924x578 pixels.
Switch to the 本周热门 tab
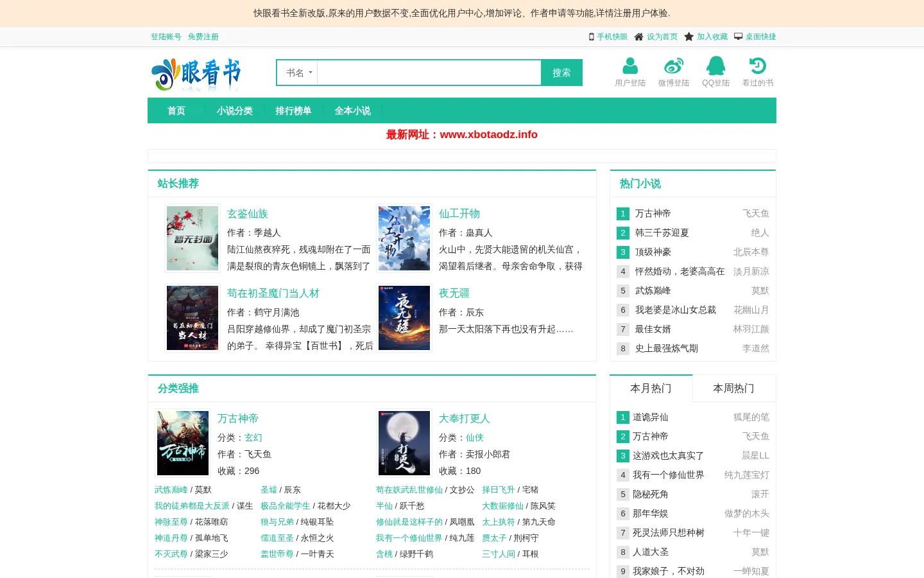pyautogui.click(x=733, y=388)
